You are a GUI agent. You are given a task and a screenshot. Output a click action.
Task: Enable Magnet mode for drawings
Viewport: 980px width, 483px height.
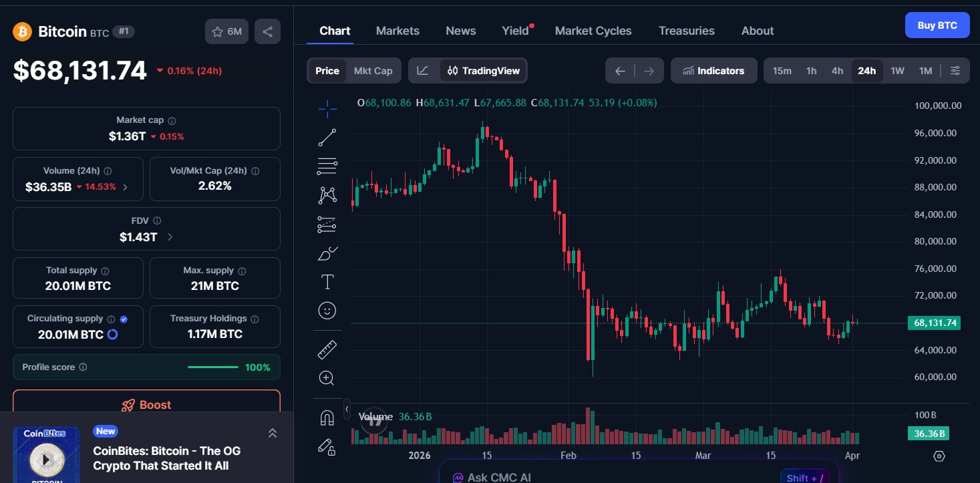pyautogui.click(x=327, y=417)
